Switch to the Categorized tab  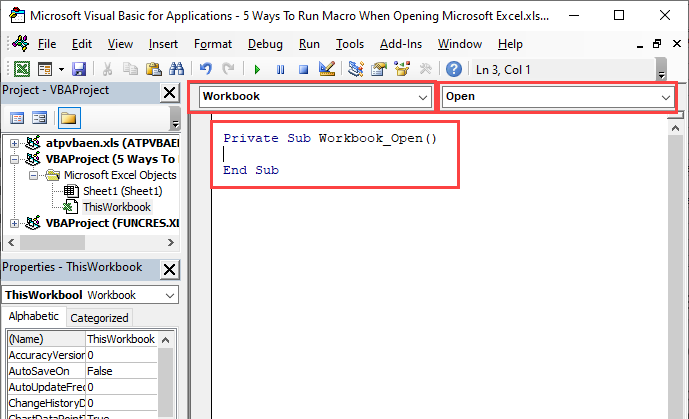99,318
